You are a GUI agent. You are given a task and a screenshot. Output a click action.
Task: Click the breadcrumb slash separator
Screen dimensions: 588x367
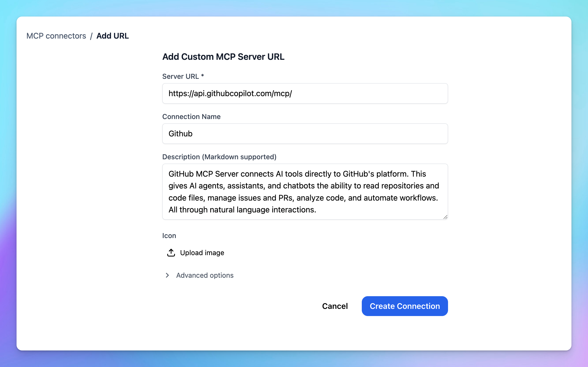(91, 36)
